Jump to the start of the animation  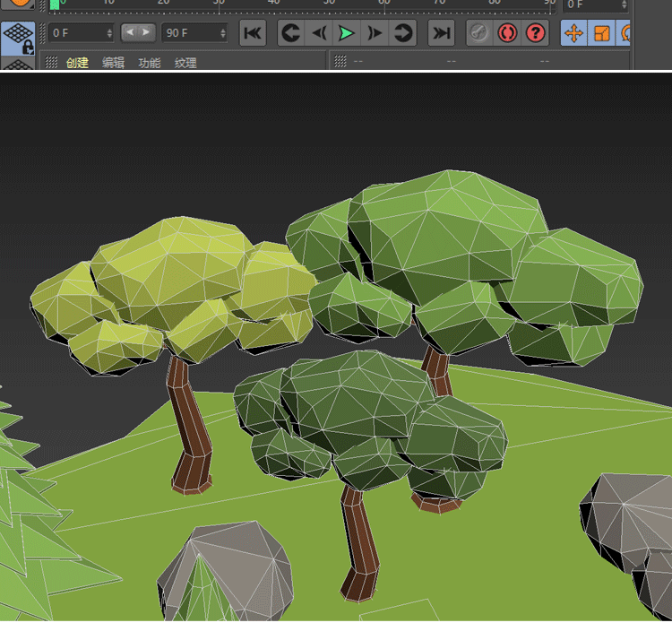[253, 33]
